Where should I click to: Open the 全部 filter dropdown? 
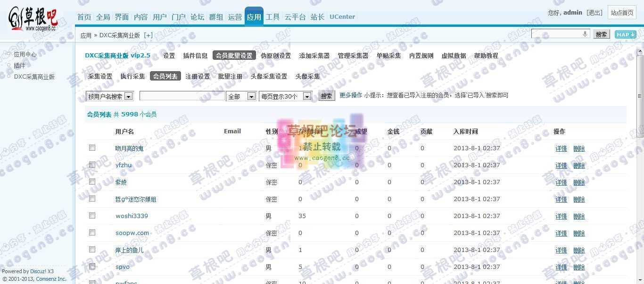[x=241, y=96]
